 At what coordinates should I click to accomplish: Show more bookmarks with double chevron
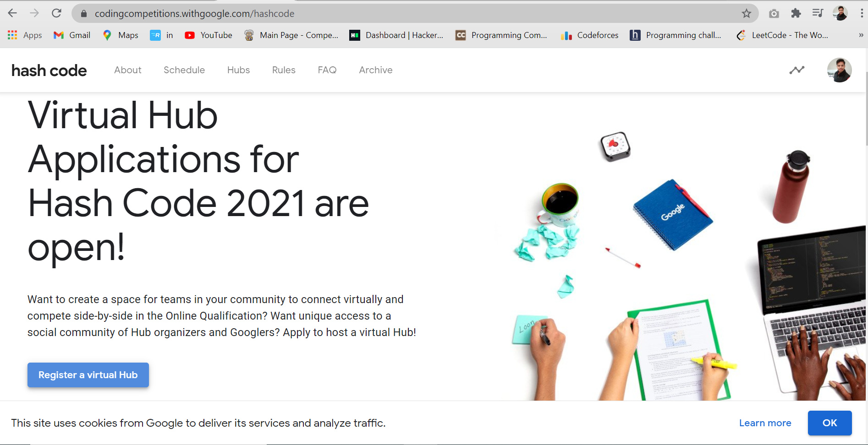[x=861, y=35]
